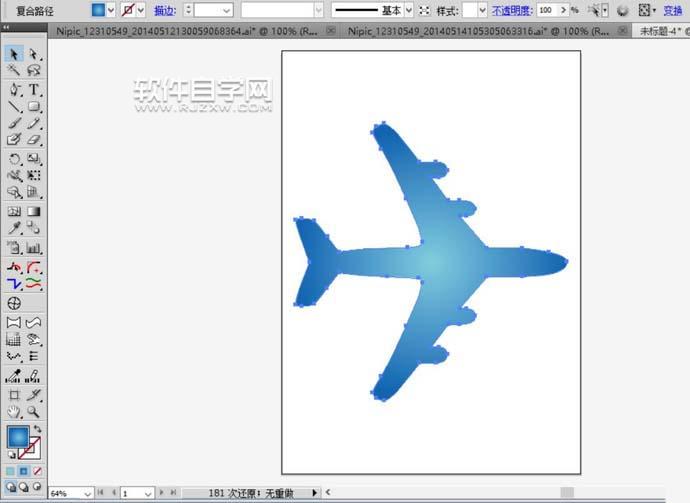Select the crosshair circle plugin tool
The width and height of the screenshot is (690, 503).
point(14,303)
